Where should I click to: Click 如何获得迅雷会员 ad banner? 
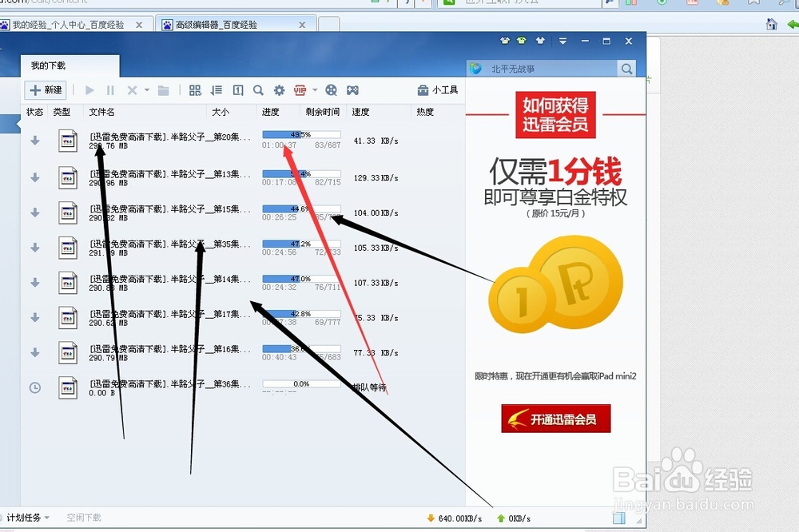[x=555, y=115]
